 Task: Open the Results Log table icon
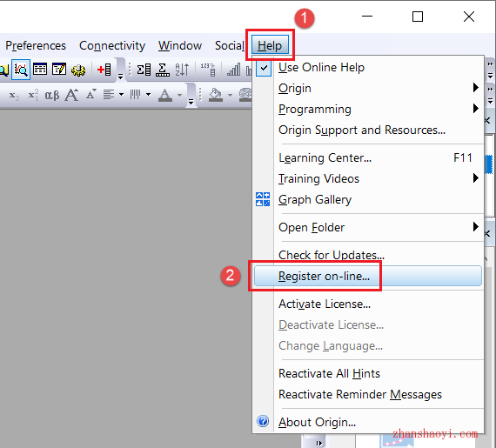coord(40,70)
